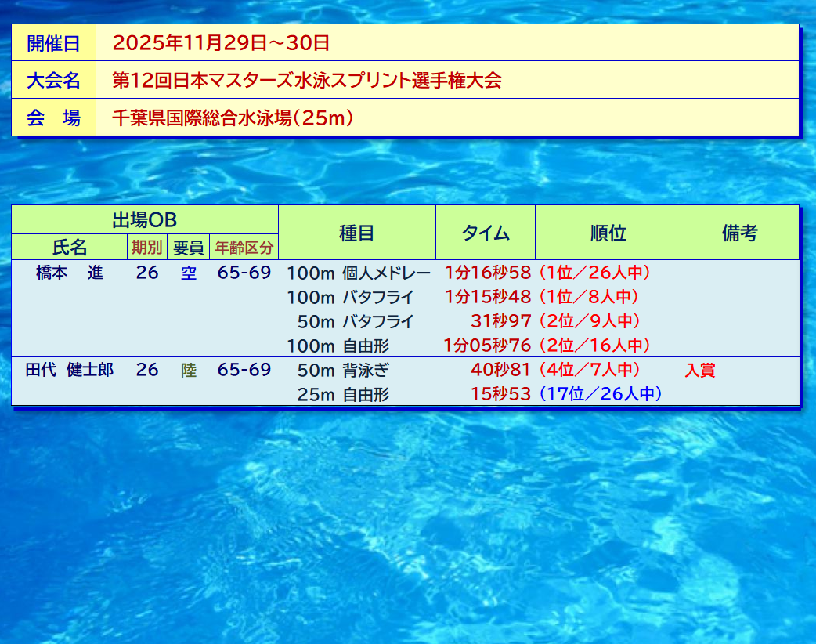Click the venue text 千葉県国際総合水泳場(25m)
816x644 pixels.
coord(233,118)
